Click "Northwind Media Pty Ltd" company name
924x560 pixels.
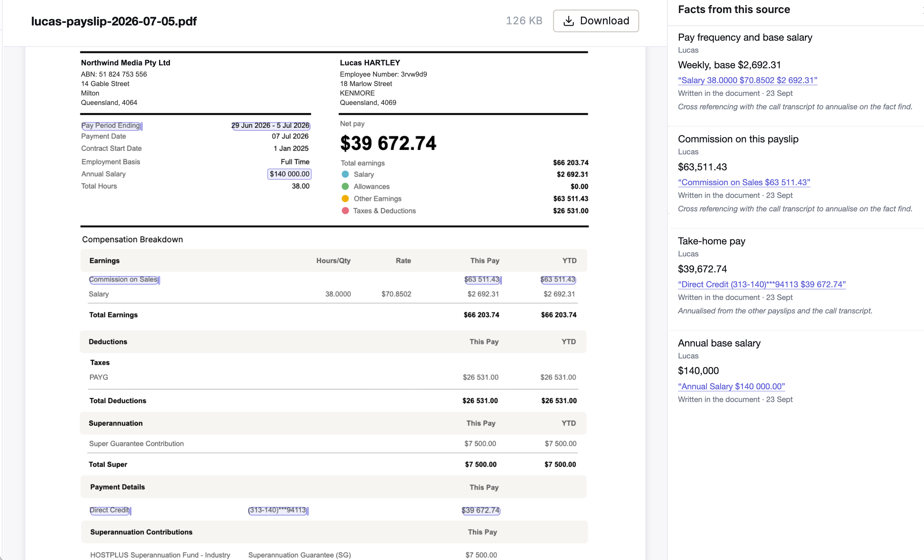coord(126,62)
